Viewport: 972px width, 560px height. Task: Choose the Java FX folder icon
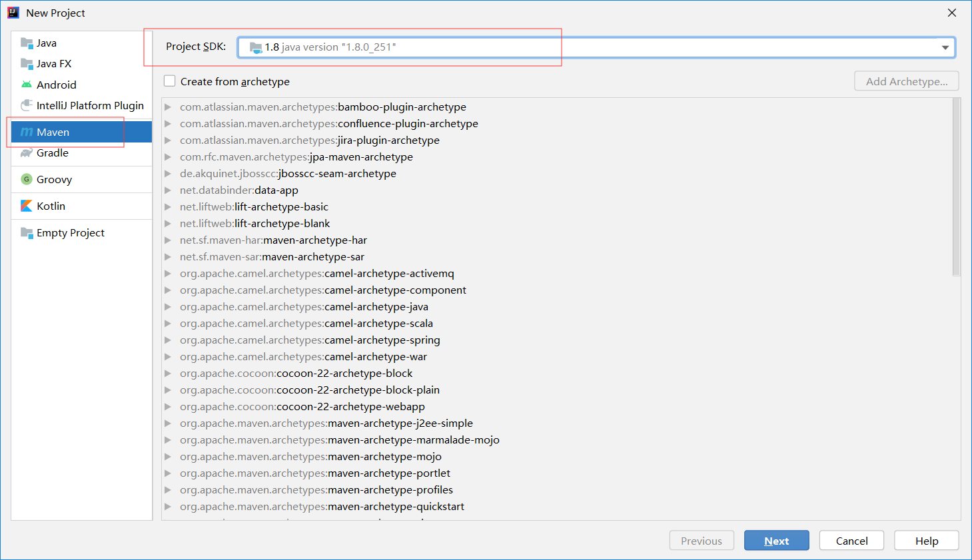point(27,64)
